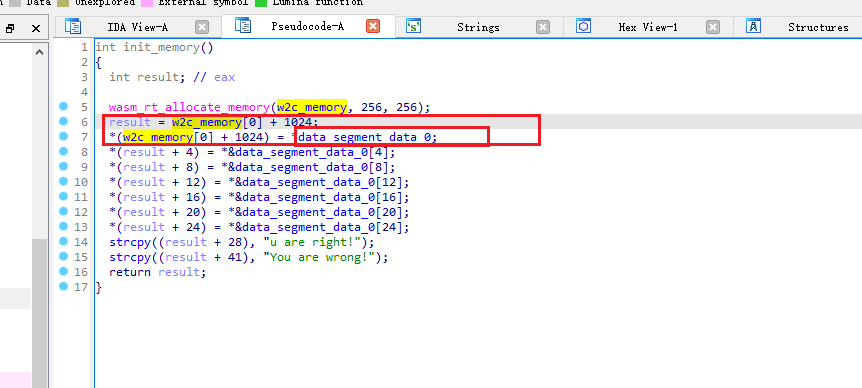Open the Strings tab
Image resolution: width=862 pixels, height=388 pixels.
478,27
